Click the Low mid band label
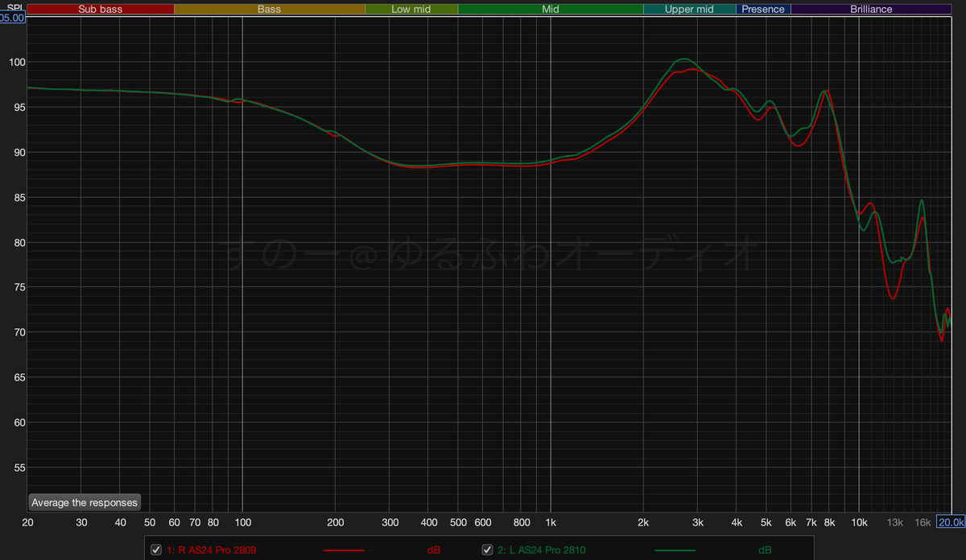Viewport: 966px width, 560px height. 411,10
